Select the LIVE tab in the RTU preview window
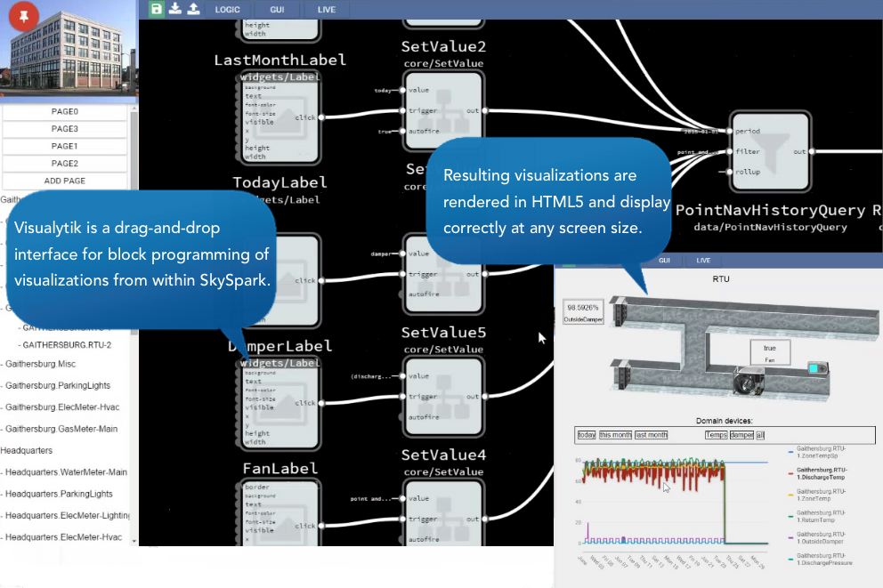Screen dimensions: 883x588 [x=703, y=260]
